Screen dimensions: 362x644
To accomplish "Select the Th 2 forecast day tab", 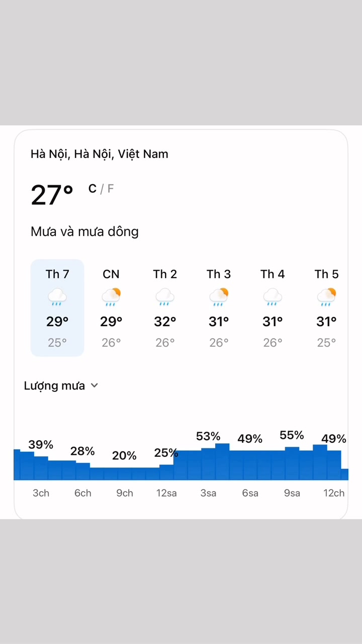I will (x=165, y=308).
